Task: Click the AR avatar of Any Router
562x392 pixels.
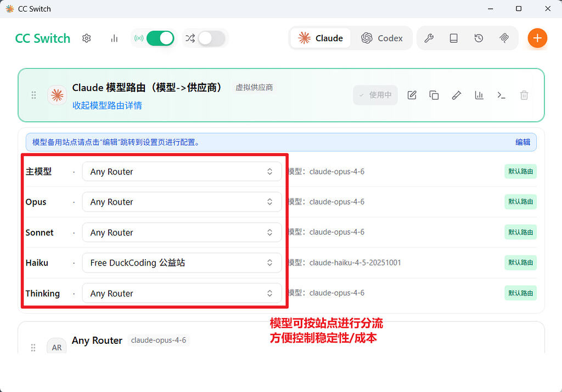Action: (57, 346)
